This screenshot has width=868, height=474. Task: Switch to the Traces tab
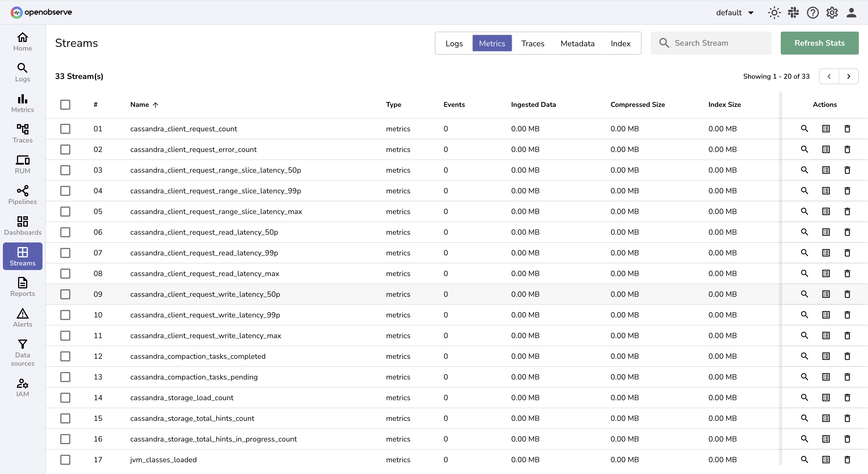pyautogui.click(x=532, y=43)
